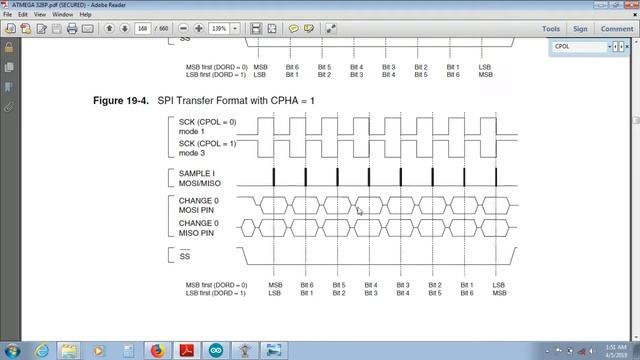Close the find search box
This screenshot has width=640, height=360.
point(627,47)
